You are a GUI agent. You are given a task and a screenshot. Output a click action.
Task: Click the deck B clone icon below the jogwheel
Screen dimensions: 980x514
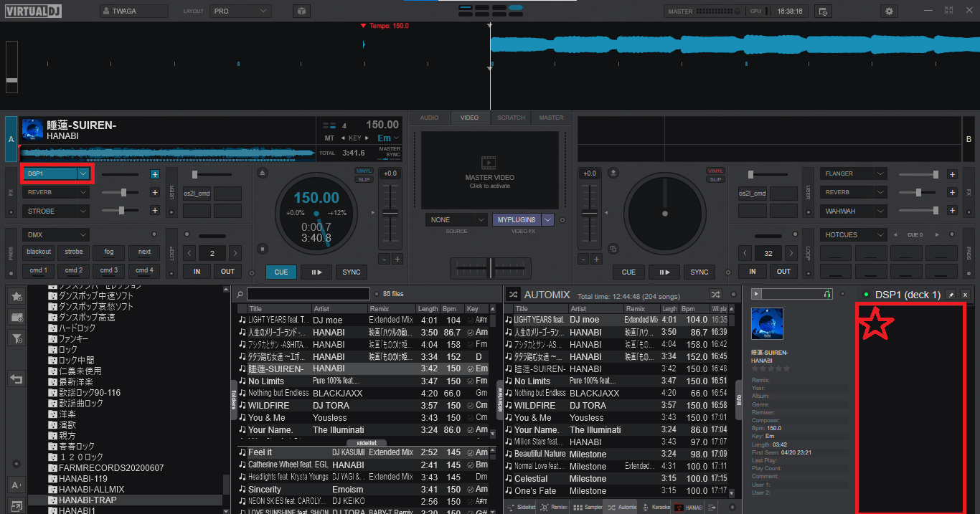(613, 249)
